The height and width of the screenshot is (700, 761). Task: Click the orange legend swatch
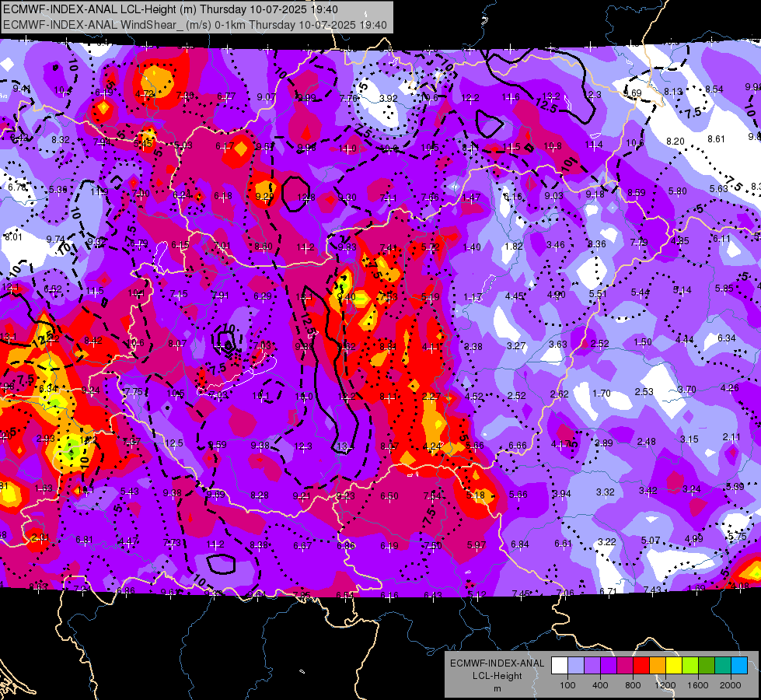658,665
